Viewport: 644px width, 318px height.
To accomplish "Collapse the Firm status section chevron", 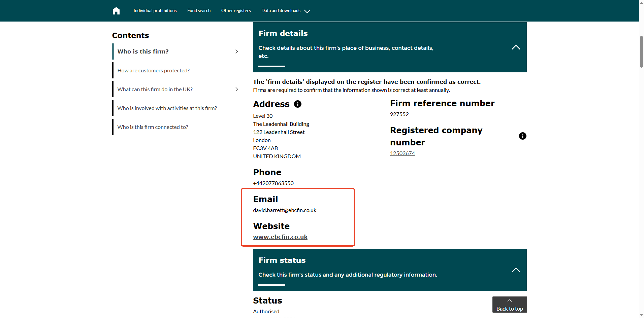I will pos(516,270).
